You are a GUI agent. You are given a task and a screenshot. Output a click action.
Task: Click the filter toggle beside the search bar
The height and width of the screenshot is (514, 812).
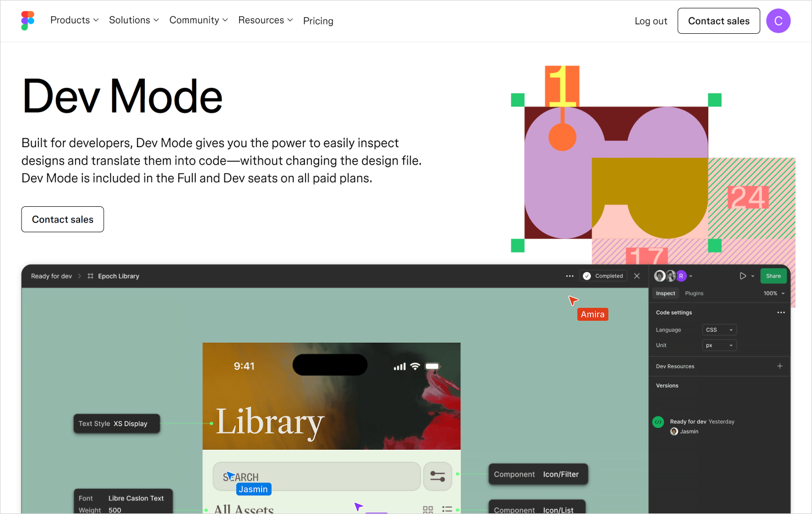pyautogui.click(x=438, y=476)
